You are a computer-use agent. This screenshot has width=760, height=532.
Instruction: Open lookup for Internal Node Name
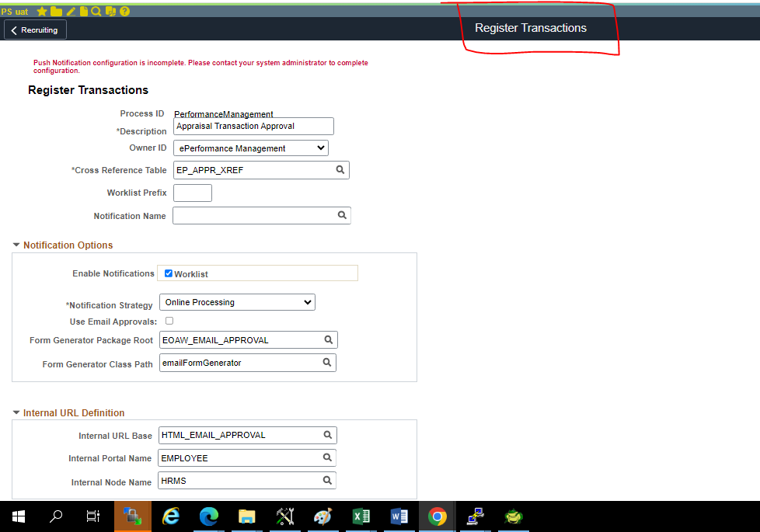tap(328, 480)
